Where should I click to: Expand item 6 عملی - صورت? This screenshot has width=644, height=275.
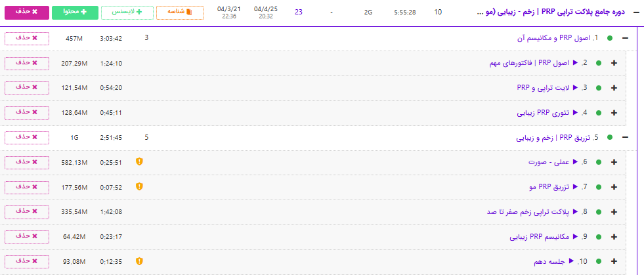tap(614, 162)
